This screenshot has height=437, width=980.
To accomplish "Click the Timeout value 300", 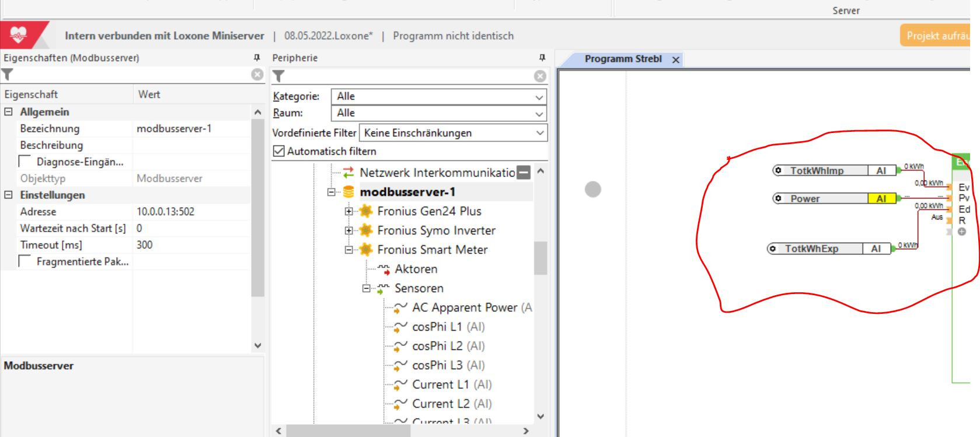I will (x=145, y=245).
